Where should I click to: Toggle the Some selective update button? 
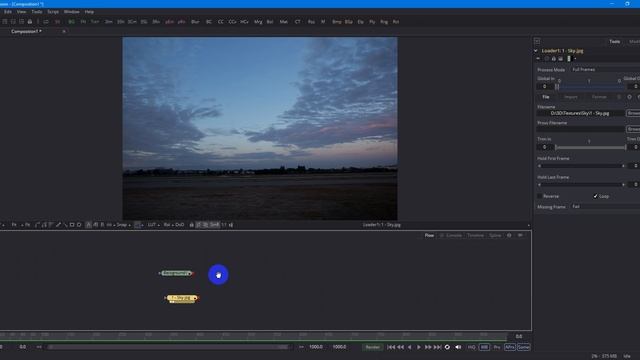(x=524, y=347)
